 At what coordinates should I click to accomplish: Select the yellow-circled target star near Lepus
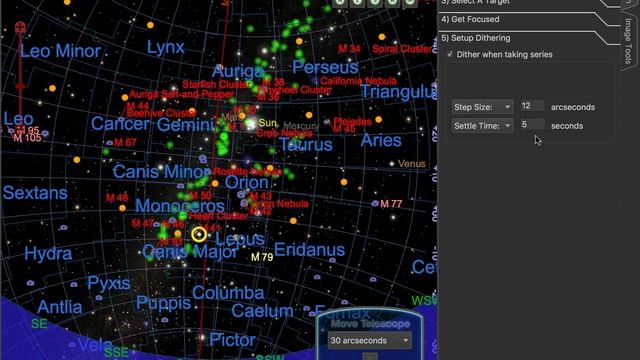pos(199,234)
